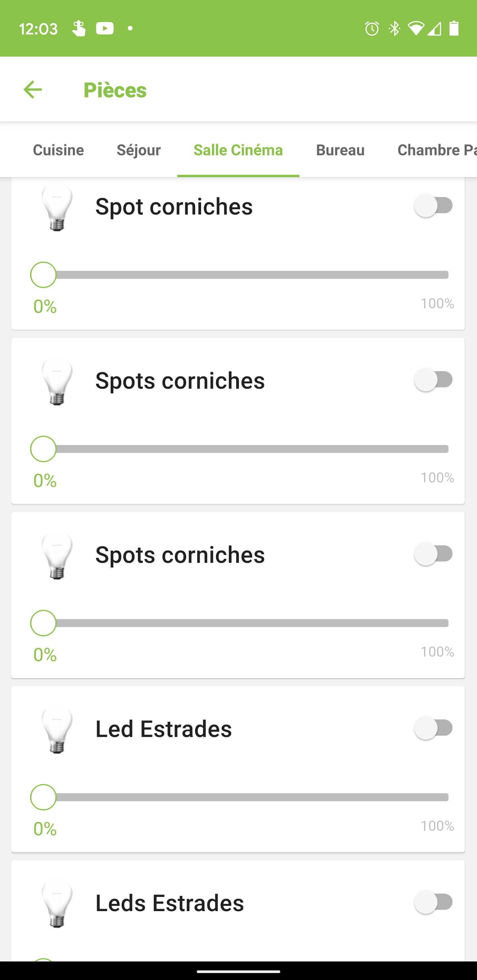The width and height of the screenshot is (477, 980).
Task: Tap the Bluetooth status icon
Action: pyautogui.click(x=395, y=28)
